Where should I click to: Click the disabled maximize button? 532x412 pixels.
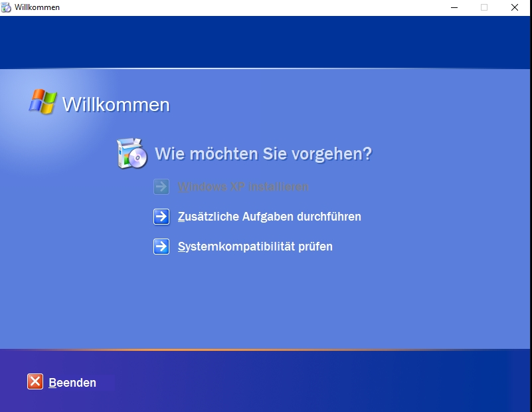pos(484,7)
